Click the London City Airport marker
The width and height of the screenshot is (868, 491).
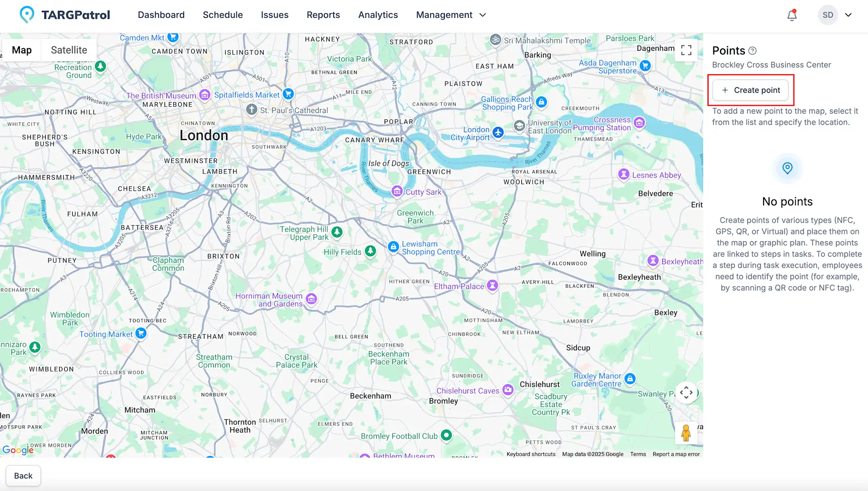coord(498,133)
